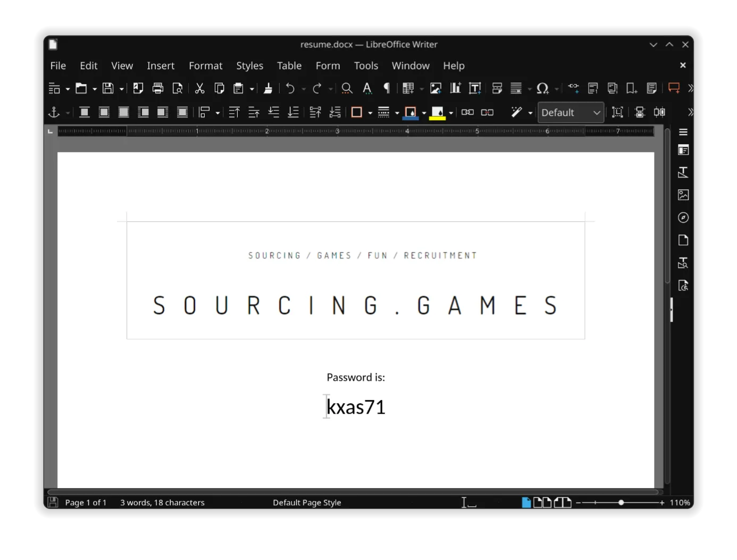The height and width of the screenshot is (560, 737).
Task: Expand the New document dropdown arrow
Action: tap(68, 89)
